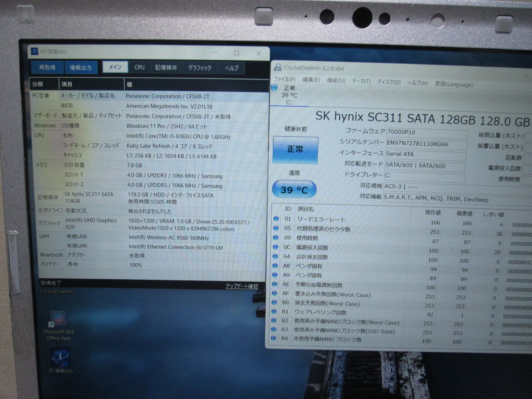Image resolution: width=532 pixels, height=399 pixels.
Task: Maximize the PC情報siro window
Action: [237, 53]
